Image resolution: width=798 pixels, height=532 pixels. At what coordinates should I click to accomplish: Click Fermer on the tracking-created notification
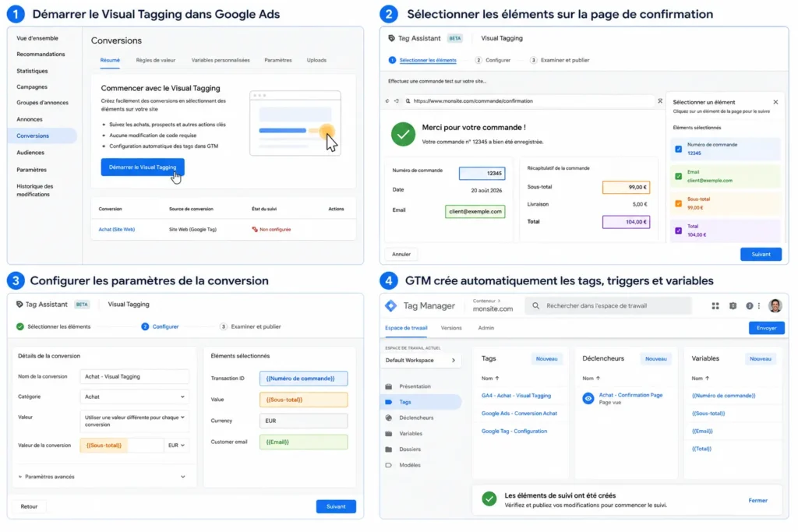tap(757, 501)
